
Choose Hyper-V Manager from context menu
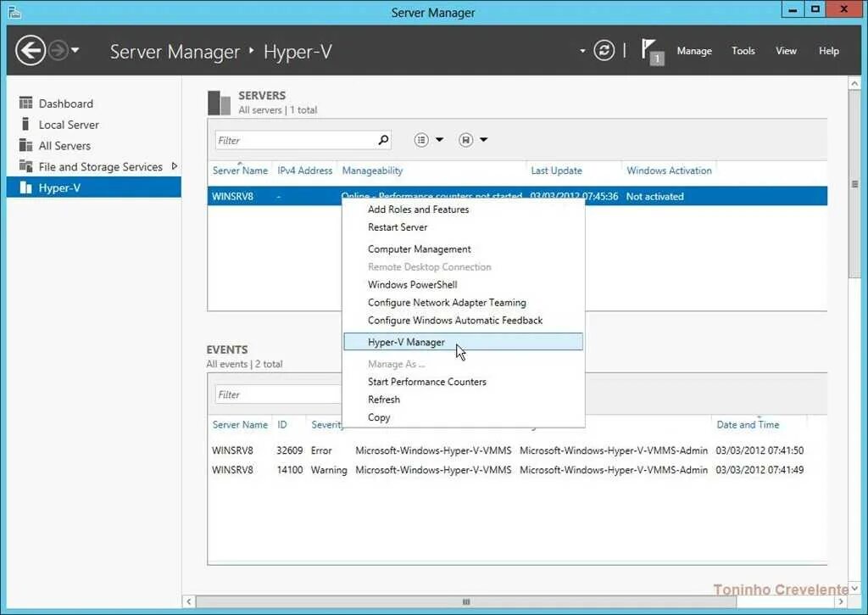pos(463,342)
